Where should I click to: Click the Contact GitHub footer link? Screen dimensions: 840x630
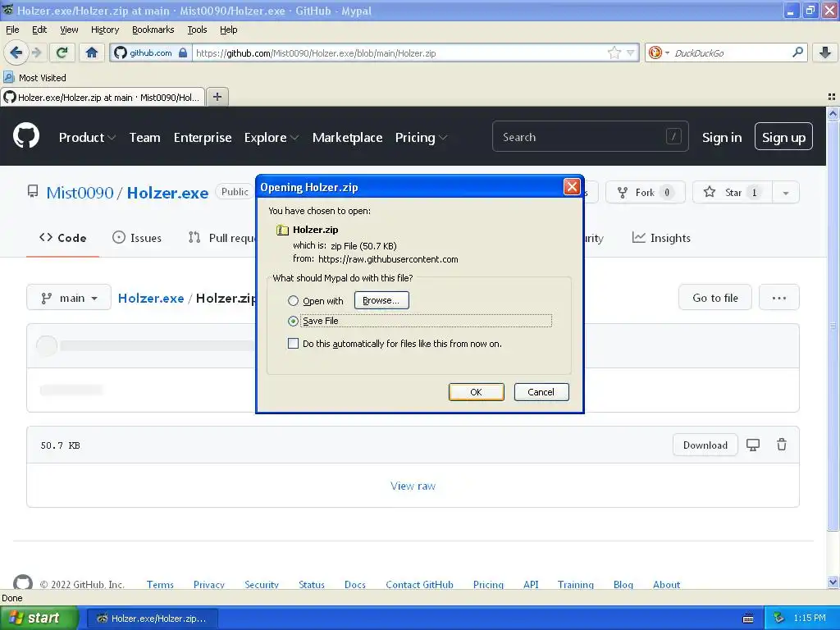tap(419, 584)
